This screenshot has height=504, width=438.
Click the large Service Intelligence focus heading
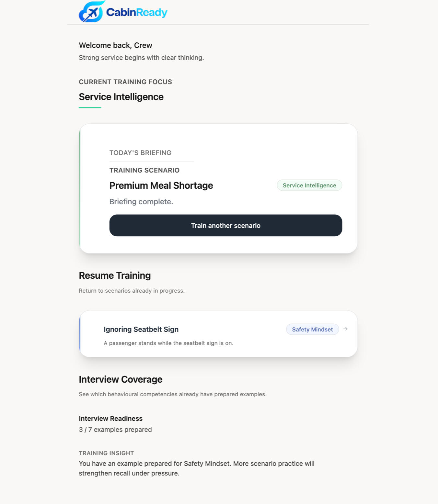pos(121,97)
